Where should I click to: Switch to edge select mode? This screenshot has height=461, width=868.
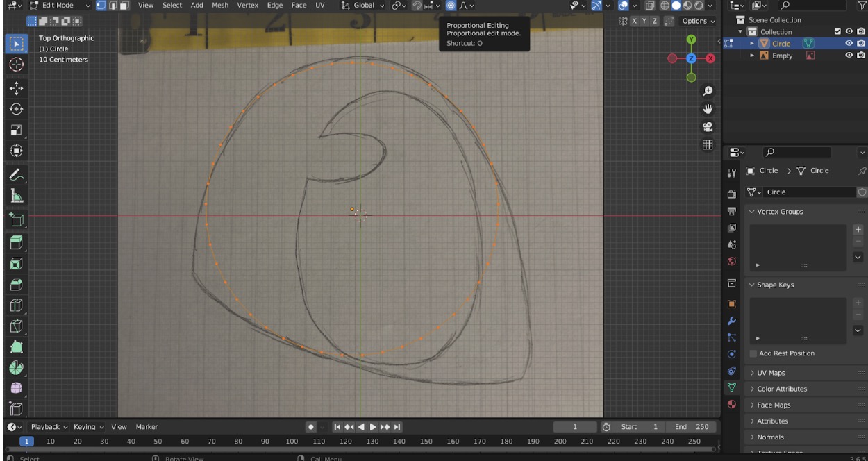(x=112, y=5)
